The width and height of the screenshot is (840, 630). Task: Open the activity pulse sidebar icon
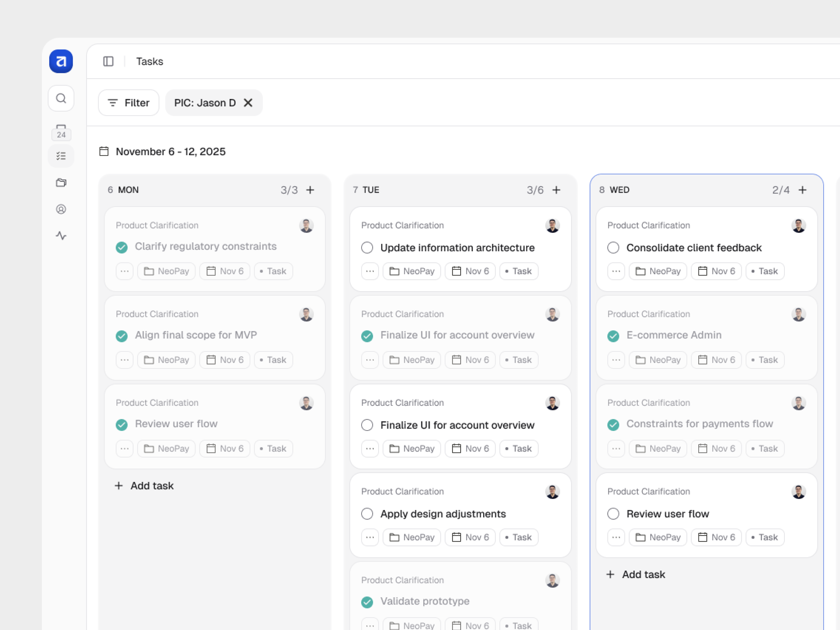(x=61, y=236)
